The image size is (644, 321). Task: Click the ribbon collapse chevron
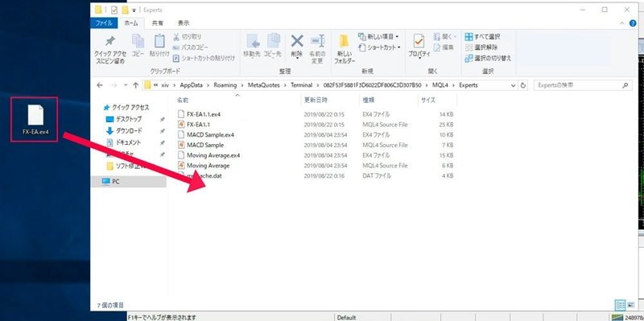tap(622, 23)
